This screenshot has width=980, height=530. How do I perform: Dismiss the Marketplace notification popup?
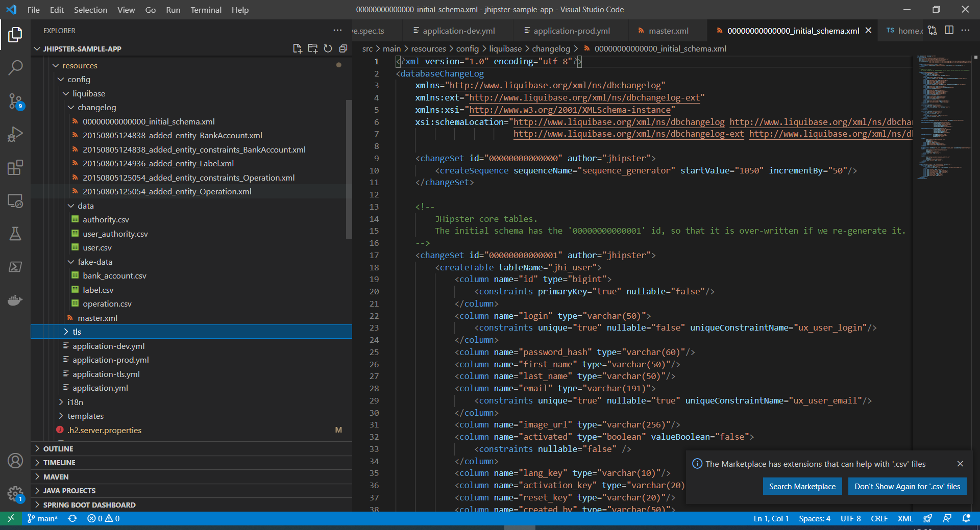960,464
